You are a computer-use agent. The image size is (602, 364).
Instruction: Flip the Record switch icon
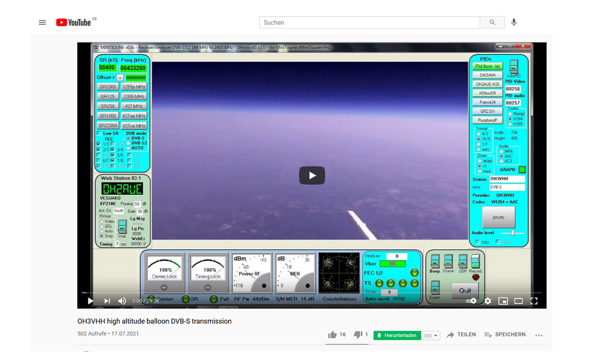pos(475,261)
